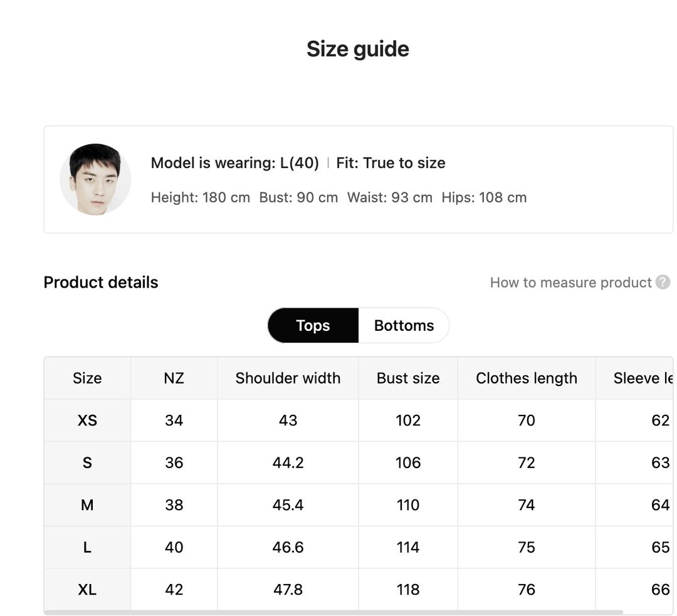Image resolution: width=677 pixels, height=616 pixels.
Task: Click the horizontal table scrollbar
Action: point(333,612)
